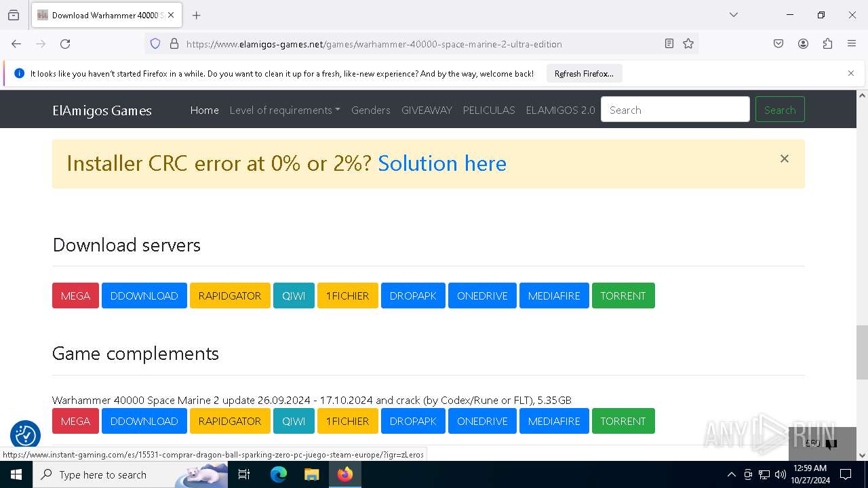The image size is (868, 488).
Task: Select RAPIDGATOR for the update and crack
Action: tap(230, 421)
